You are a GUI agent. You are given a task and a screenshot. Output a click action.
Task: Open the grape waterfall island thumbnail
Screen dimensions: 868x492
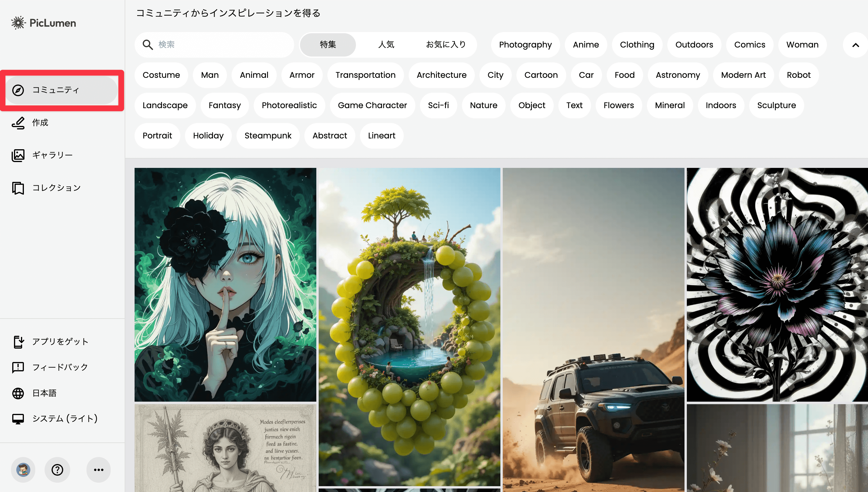click(x=409, y=326)
